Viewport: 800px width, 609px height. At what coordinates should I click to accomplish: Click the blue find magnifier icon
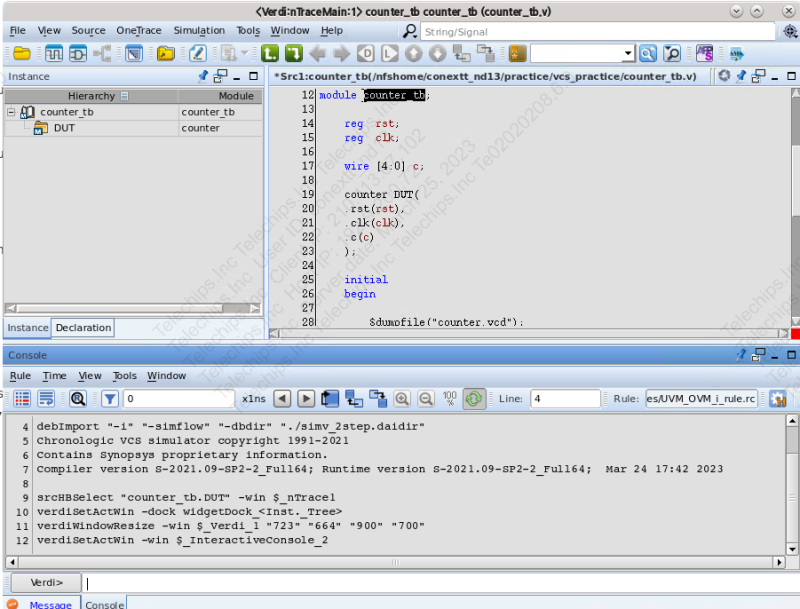click(x=648, y=54)
